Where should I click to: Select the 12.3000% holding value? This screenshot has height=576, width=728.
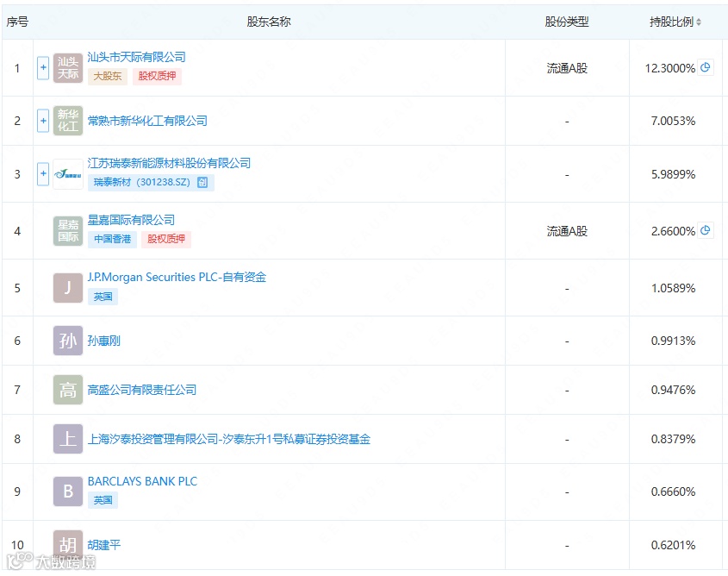[x=670, y=68]
